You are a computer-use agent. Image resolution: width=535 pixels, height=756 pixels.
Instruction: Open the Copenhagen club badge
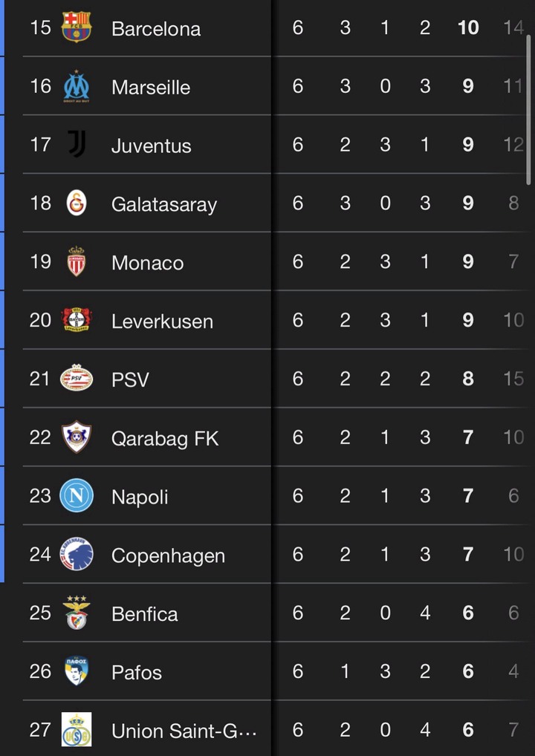coord(77,554)
